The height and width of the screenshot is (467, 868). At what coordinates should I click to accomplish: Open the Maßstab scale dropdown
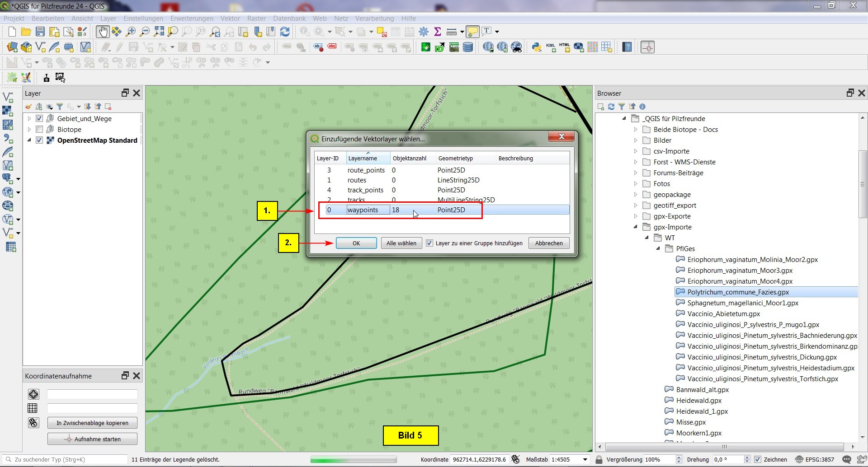click(x=585, y=459)
